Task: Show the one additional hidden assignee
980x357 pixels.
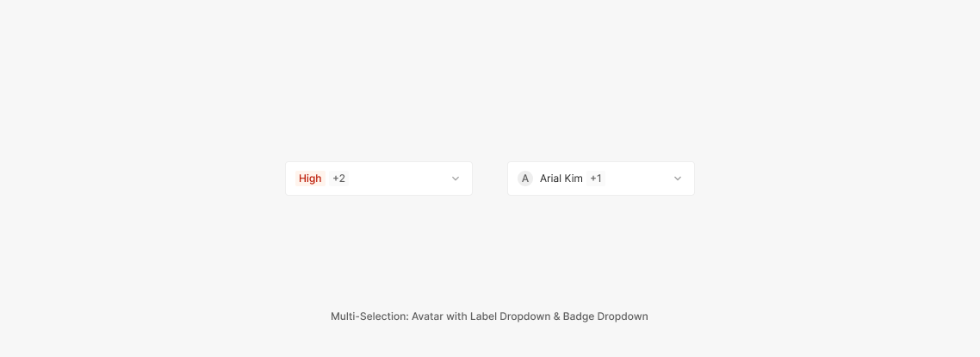Action: tap(596, 178)
